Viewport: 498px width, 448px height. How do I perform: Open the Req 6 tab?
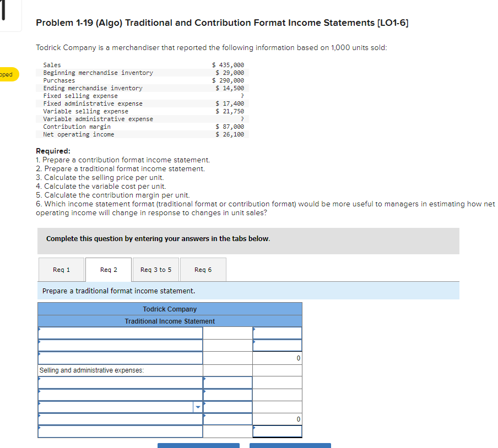[203, 270]
